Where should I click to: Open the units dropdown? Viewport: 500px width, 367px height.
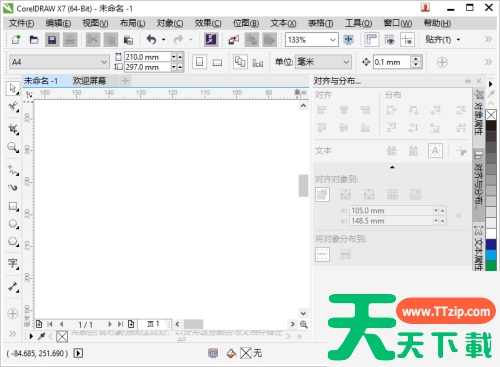pyautogui.click(x=346, y=62)
